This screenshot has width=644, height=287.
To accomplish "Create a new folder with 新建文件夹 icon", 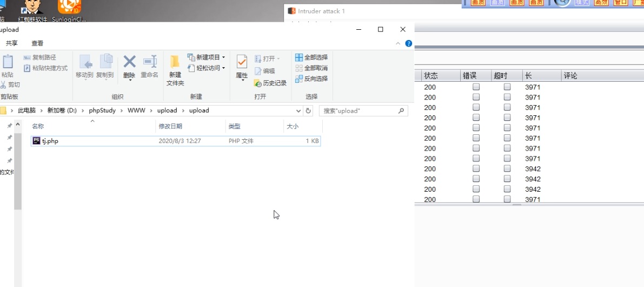I will point(175,62).
